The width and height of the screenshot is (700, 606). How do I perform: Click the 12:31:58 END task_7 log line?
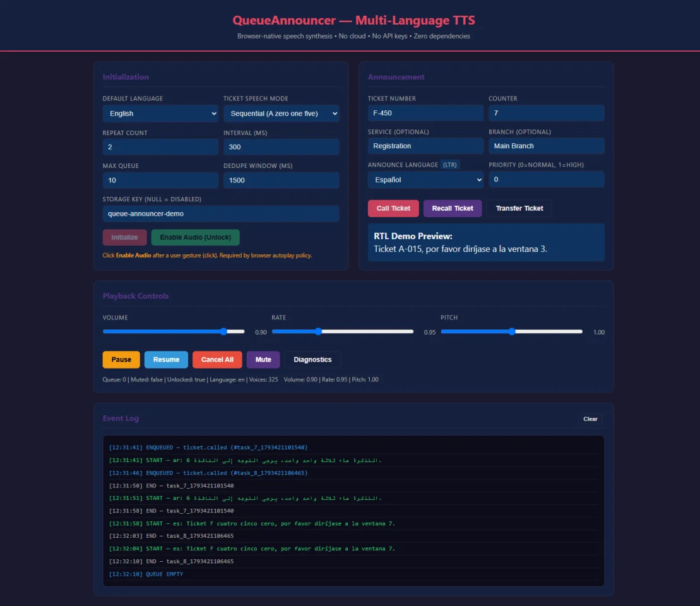[353, 511]
